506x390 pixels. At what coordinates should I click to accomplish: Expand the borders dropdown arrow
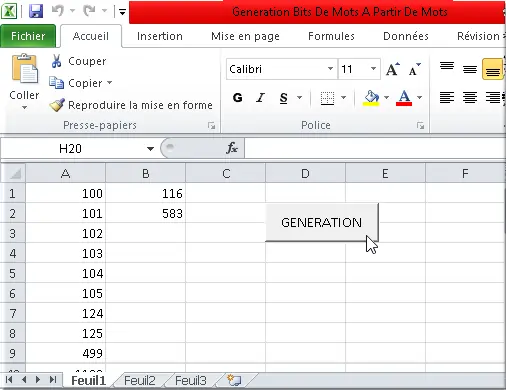click(x=344, y=98)
